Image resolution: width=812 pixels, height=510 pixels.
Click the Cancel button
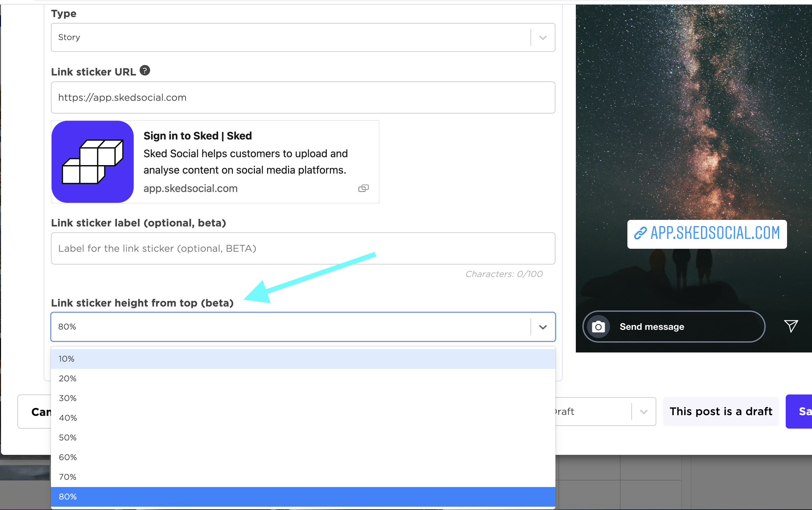click(x=34, y=412)
